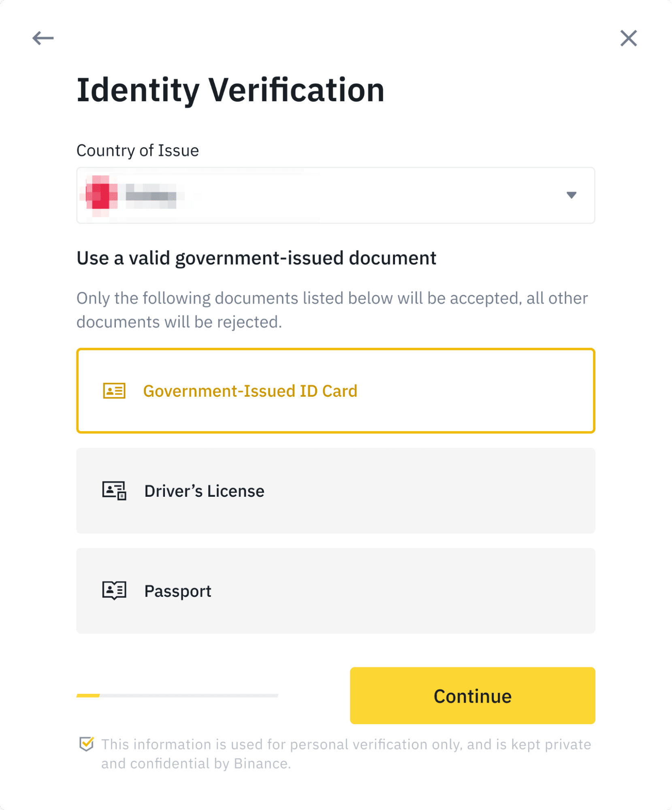Click the government-issued document section header
This screenshot has width=672, height=810.
[x=257, y=258]
